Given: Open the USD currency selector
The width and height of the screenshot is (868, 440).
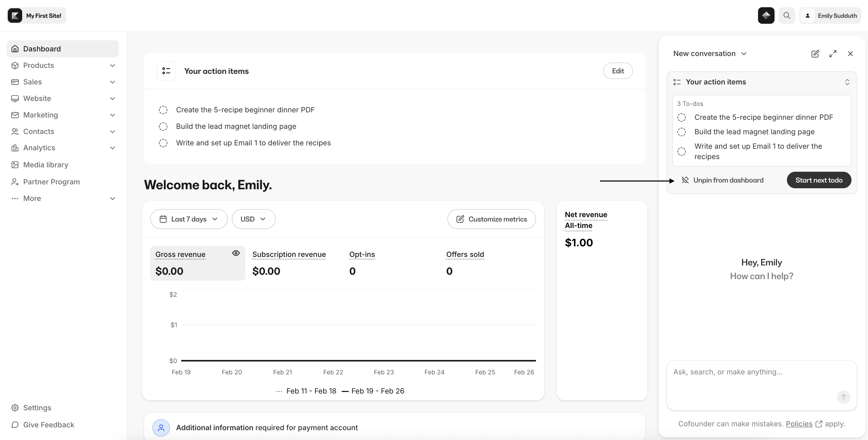Looking at the screenshot, I should 253,219.
